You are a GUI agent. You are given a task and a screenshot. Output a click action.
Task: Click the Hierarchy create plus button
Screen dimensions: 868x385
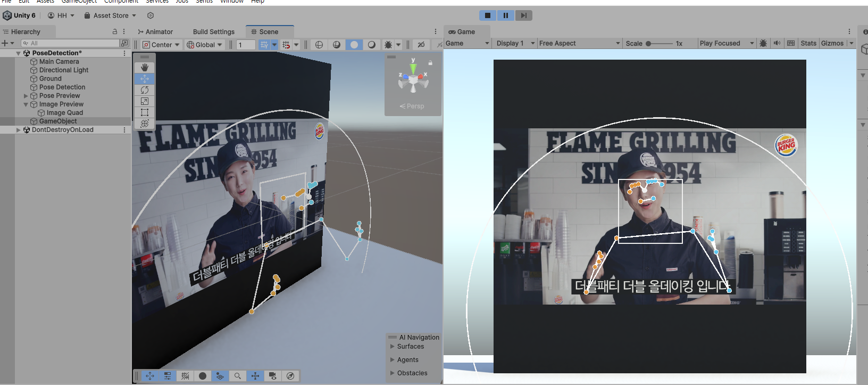click(x=7, y=43)
